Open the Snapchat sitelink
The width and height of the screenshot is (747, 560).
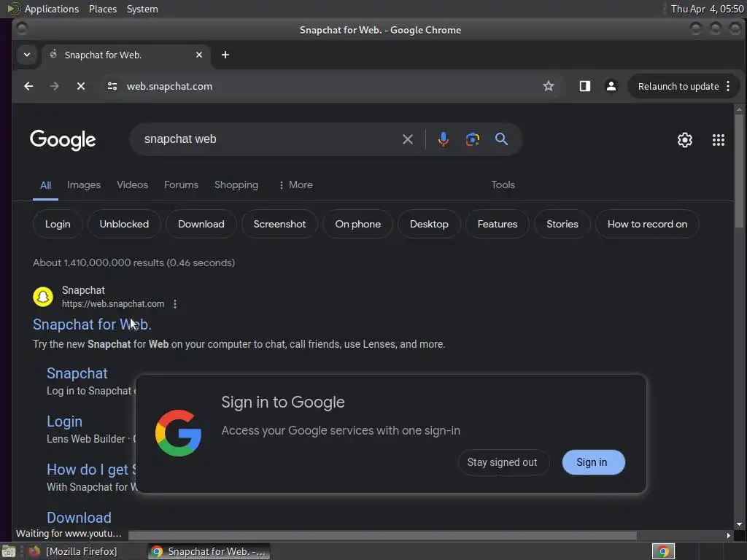coord(77,373)
